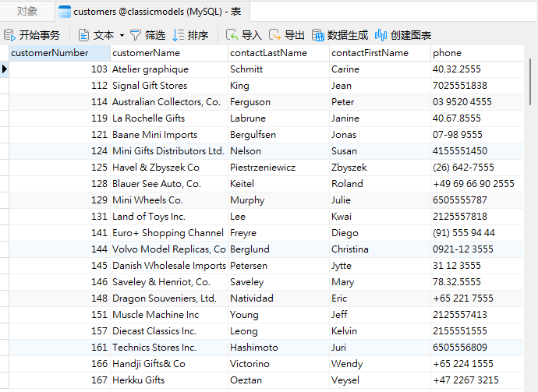Click the contactLastName column header
The image size is (538, 392).
(x=278, y=53)
